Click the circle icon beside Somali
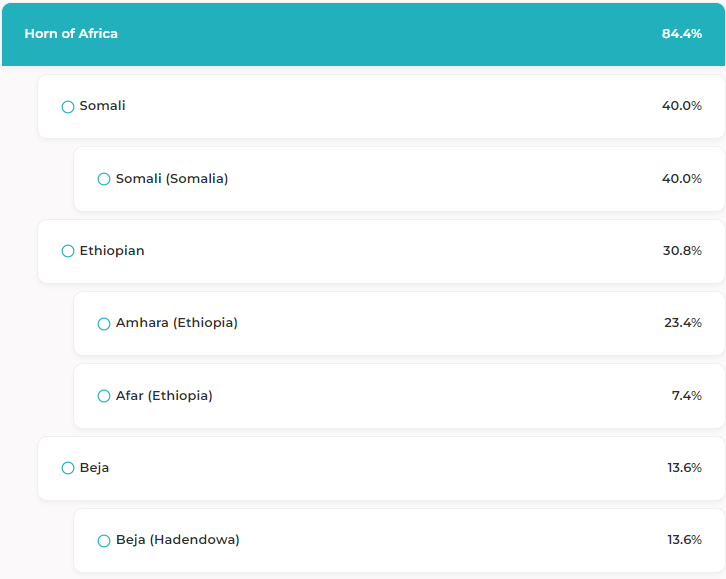 click(68, 107)
